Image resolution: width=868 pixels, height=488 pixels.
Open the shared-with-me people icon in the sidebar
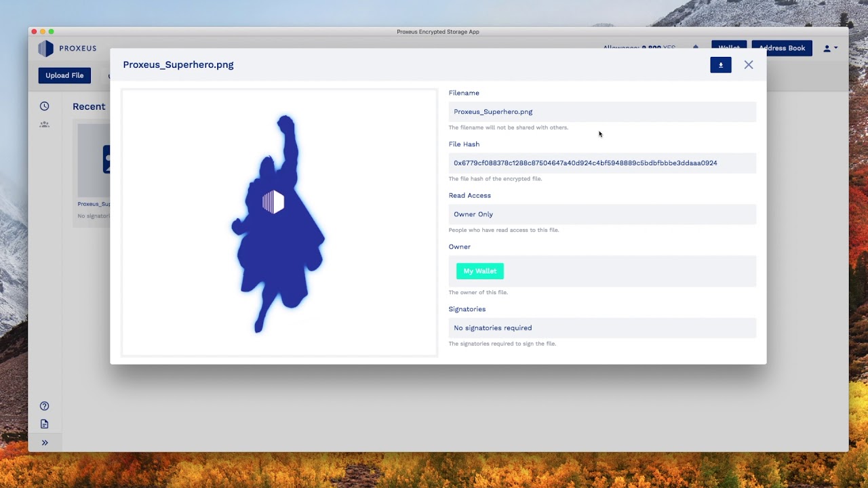(x=44, y=125)
